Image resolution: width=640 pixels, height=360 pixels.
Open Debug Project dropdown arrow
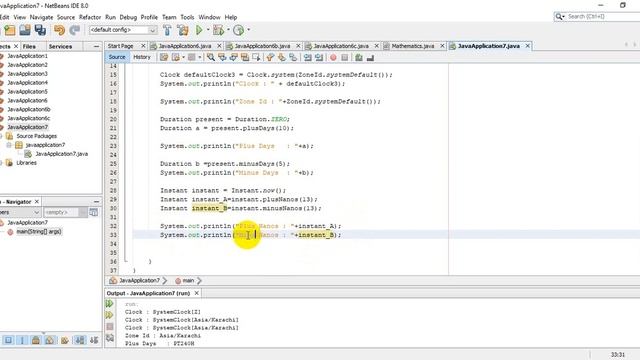coord(228,30)
